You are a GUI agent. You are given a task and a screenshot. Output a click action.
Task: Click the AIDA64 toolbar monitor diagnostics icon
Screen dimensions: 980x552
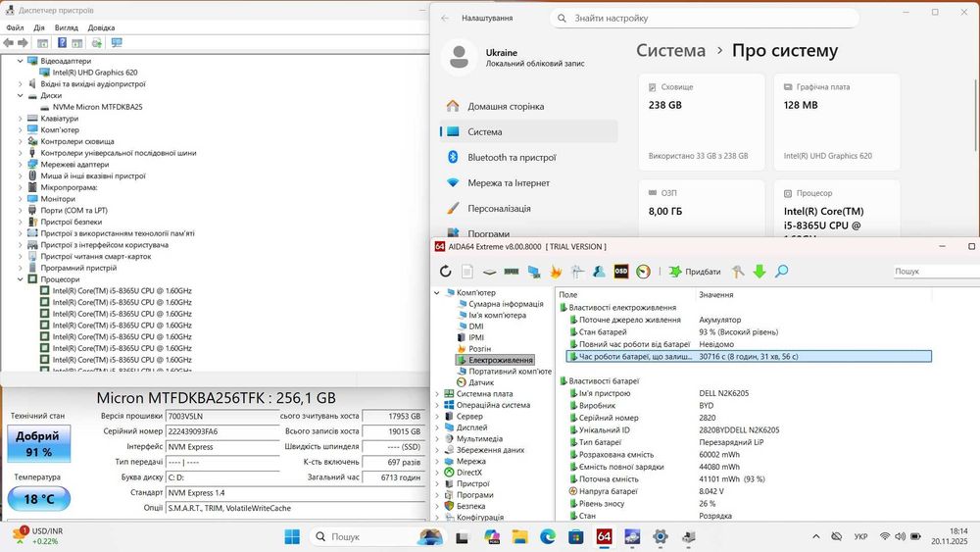[x=534, y=272]
